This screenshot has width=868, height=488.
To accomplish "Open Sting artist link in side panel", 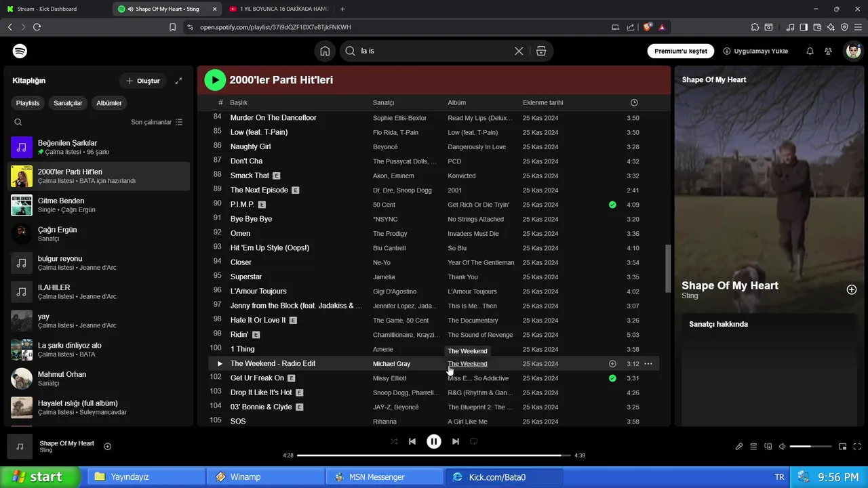I will click(690, 296).
